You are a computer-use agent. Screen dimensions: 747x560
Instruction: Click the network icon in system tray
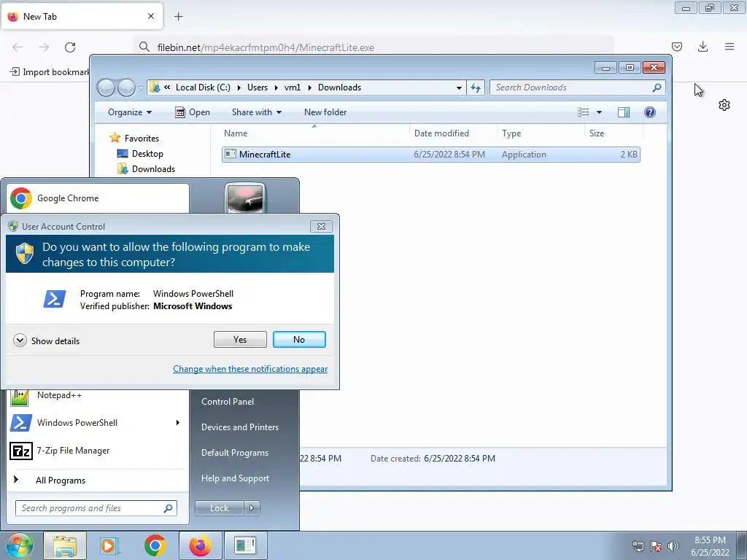pos(638,545)
